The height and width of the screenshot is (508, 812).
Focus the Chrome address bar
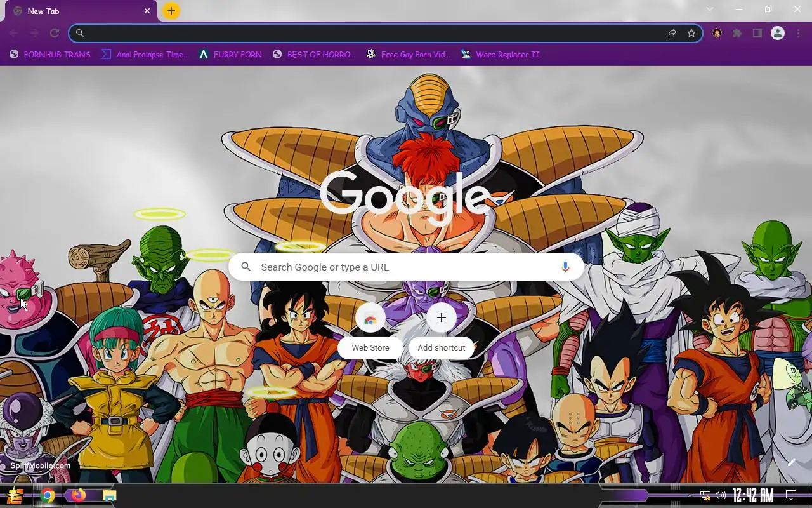click(386, 33)
